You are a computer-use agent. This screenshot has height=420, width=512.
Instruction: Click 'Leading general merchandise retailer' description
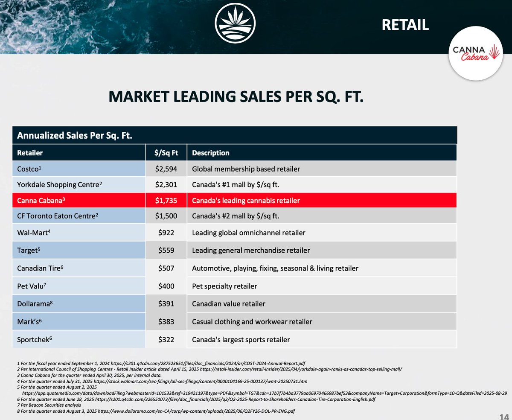point(251,251)
